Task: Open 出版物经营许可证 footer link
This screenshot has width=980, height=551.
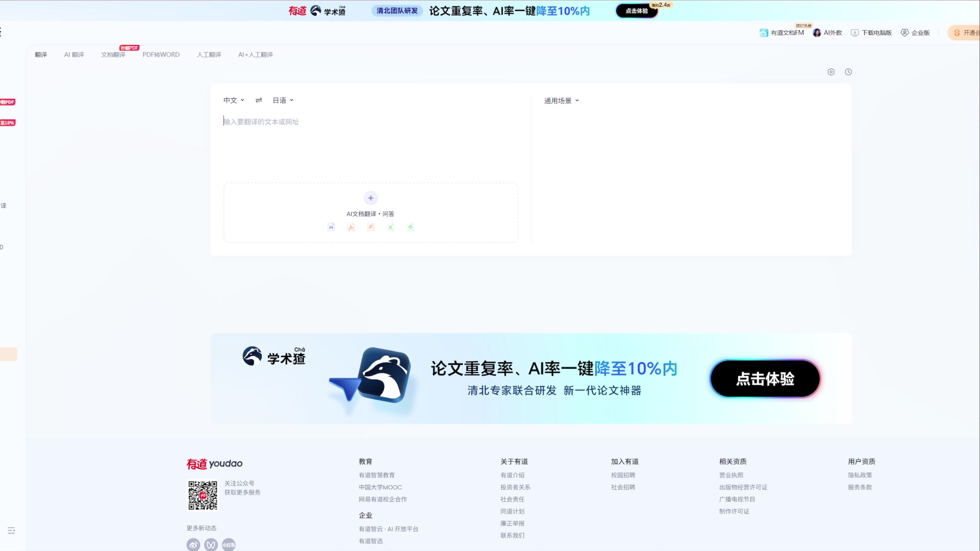Action: click(743, 487)
